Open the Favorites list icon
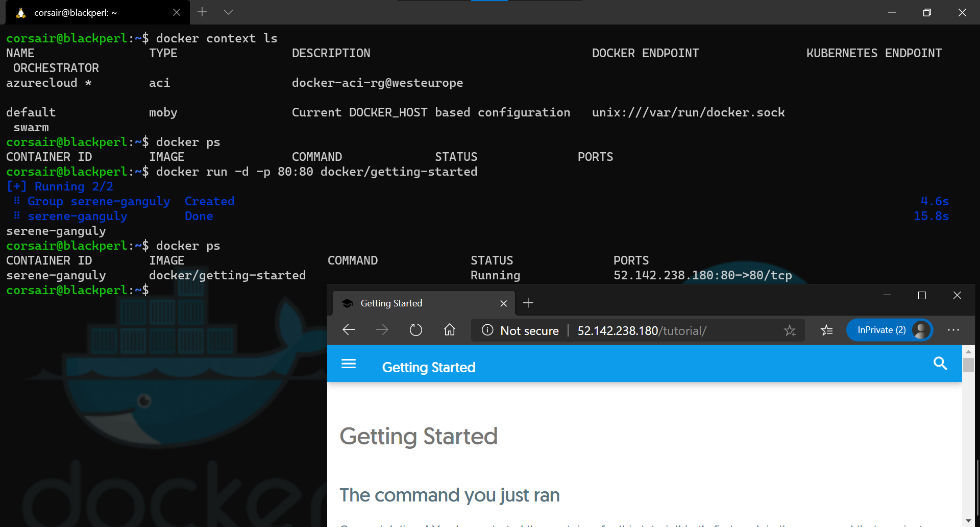 click(x=827, y=330)
